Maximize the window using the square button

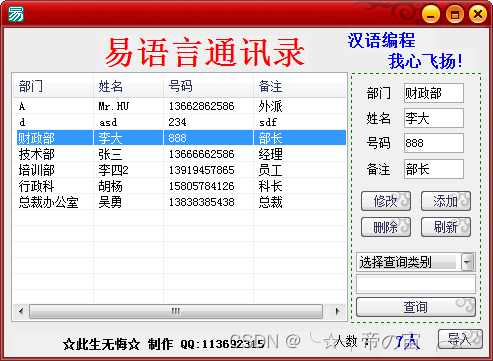click(455, 15)
